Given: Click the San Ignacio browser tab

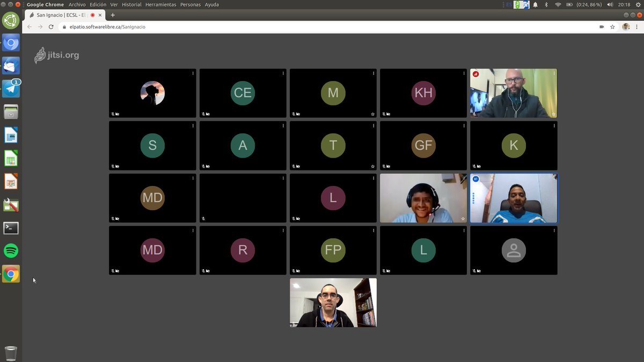Looking at the screenshot, I should [x=64, y=15].
